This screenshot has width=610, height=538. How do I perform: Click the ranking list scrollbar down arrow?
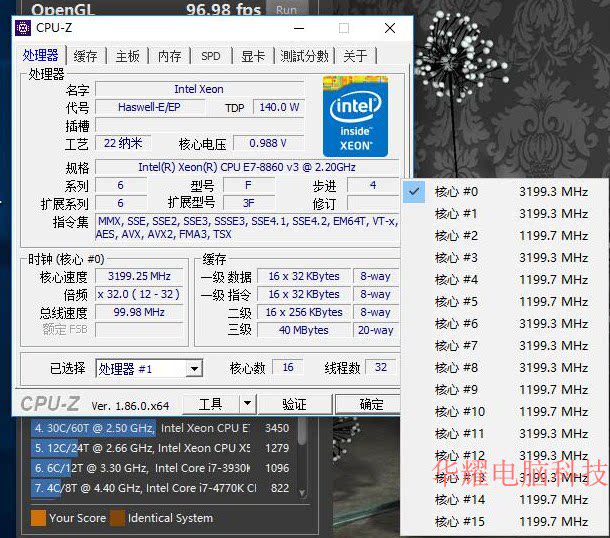click(302, 493)
